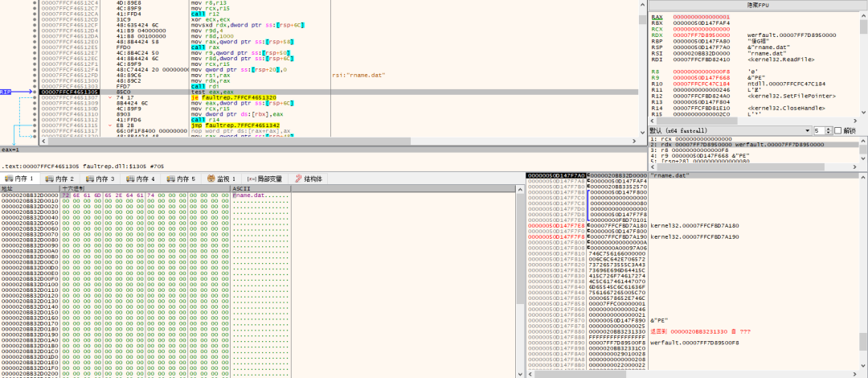This screenshot has width=868, height=378.
Task: Click the registers panel scroll-down arrow
Action: [x=863, y=113]
